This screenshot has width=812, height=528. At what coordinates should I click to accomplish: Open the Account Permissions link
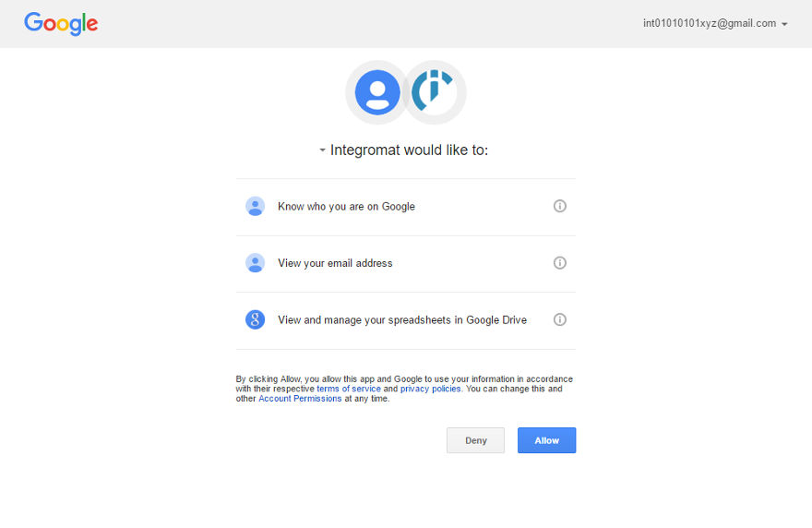coord(300,399)
